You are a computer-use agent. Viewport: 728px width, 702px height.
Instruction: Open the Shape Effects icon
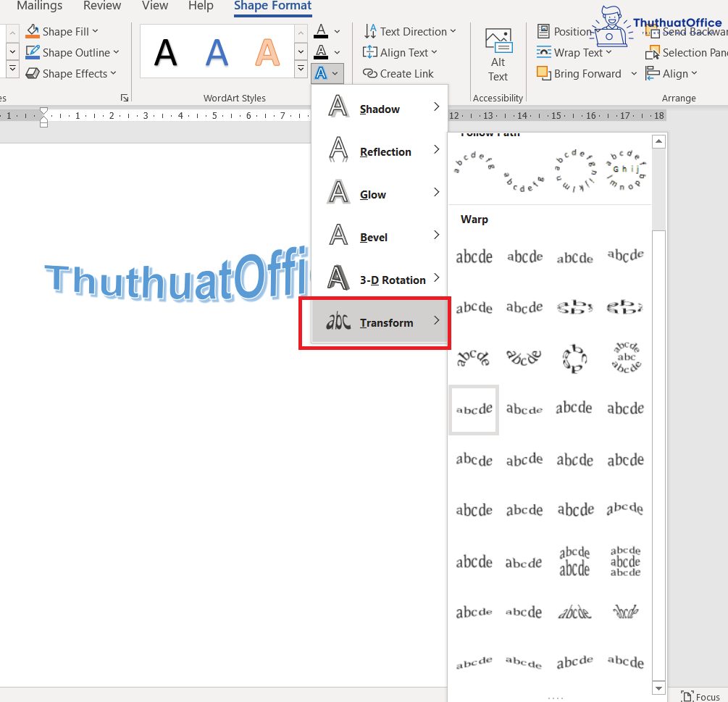33,73
